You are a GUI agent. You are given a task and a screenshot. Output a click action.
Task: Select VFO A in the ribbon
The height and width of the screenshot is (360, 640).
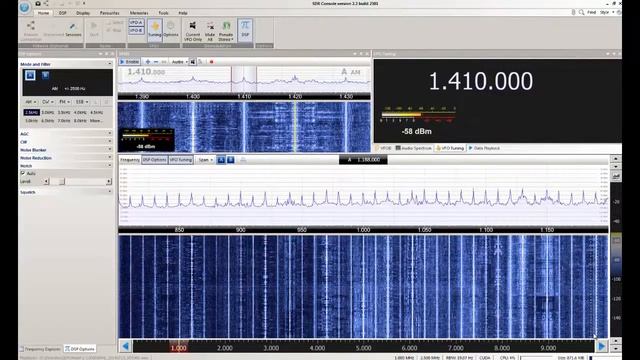click(136, 22)
